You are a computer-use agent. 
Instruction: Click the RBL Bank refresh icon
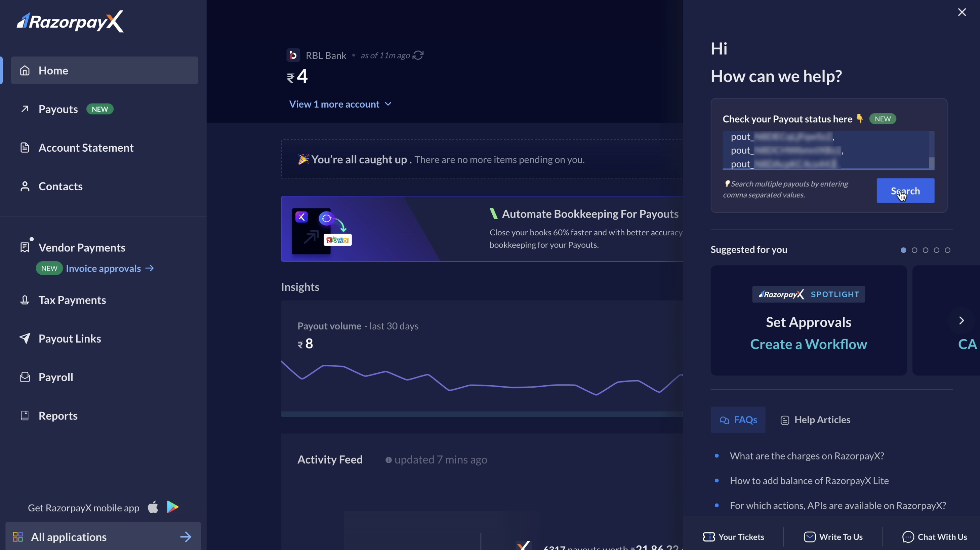tap(417, 55)
